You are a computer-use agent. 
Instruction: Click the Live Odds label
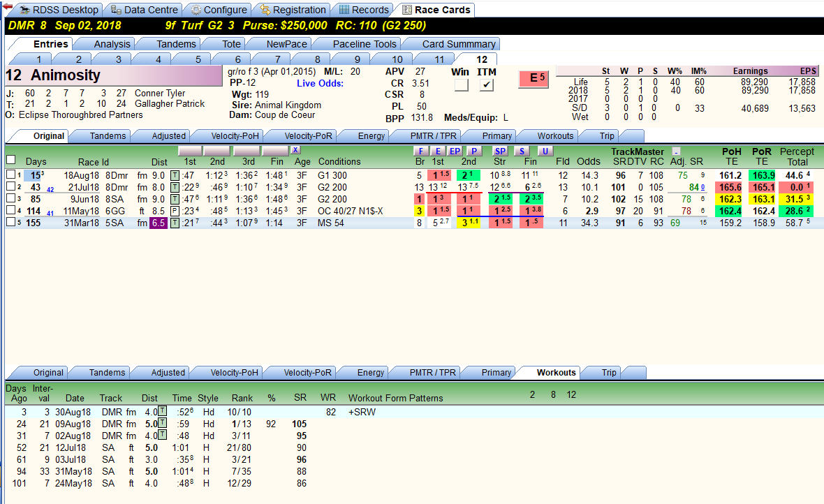(x=320, y=84)
